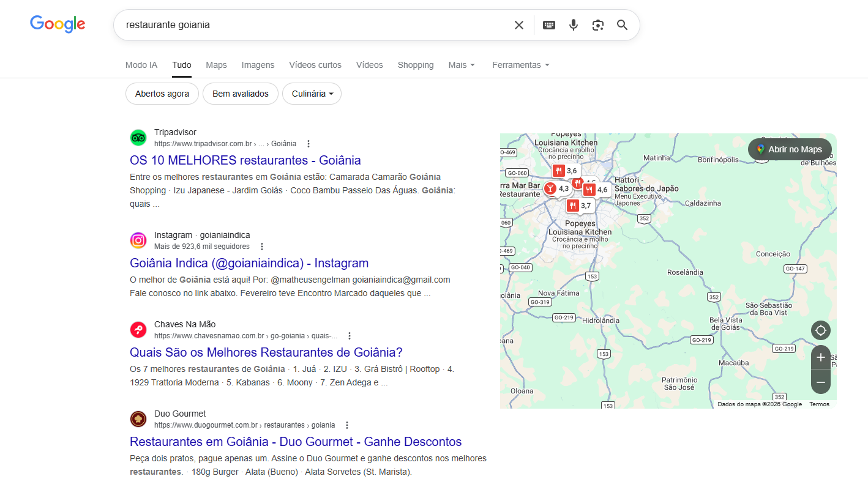868x479 pixels.
Task: Open the Ferramentas dropdown
Action: [520, 65]
